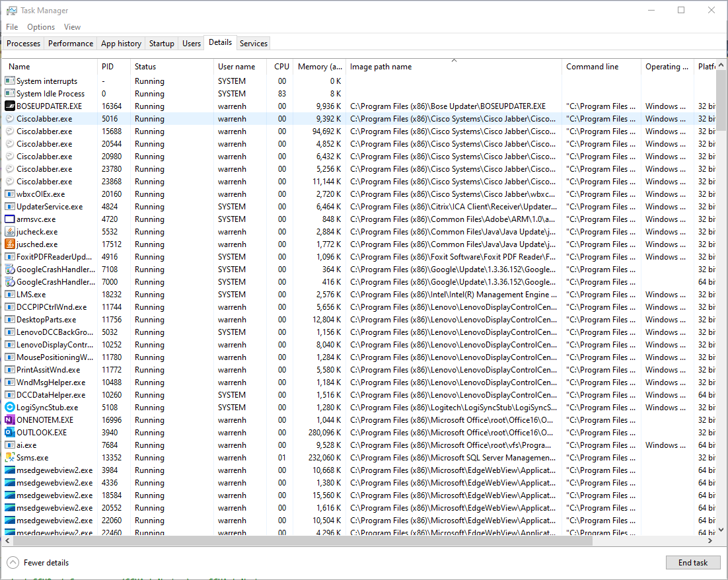
Task: Click the UpdaterService.exe process icon
Action: click(x=10, y=206)
